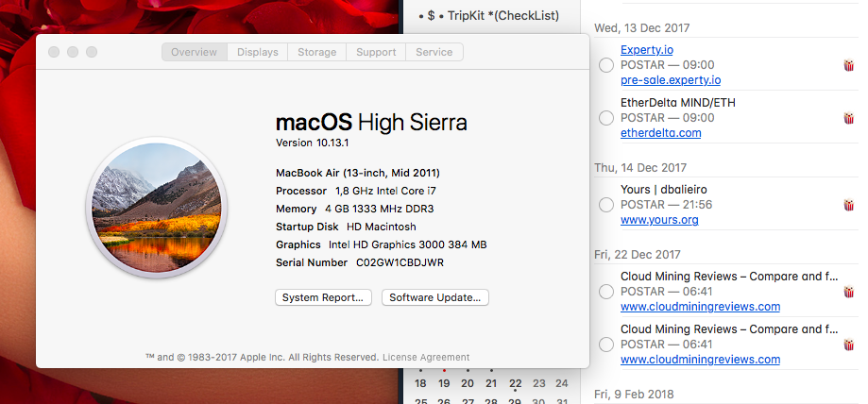Open second www.cloudminingreviews.com link
Screen dimensions: 868x404
pyautogui.click(x=700, y=360)
